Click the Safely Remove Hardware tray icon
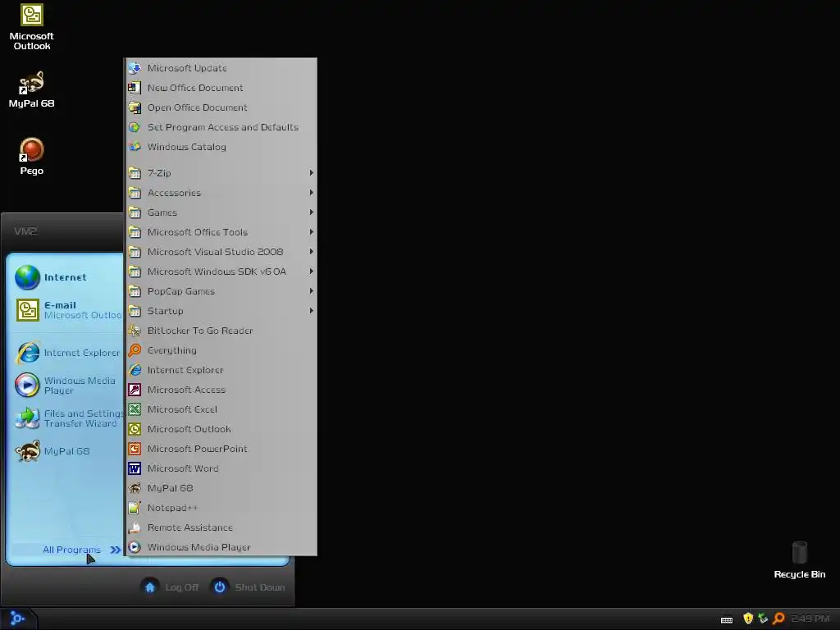 (x=763, y=619)
